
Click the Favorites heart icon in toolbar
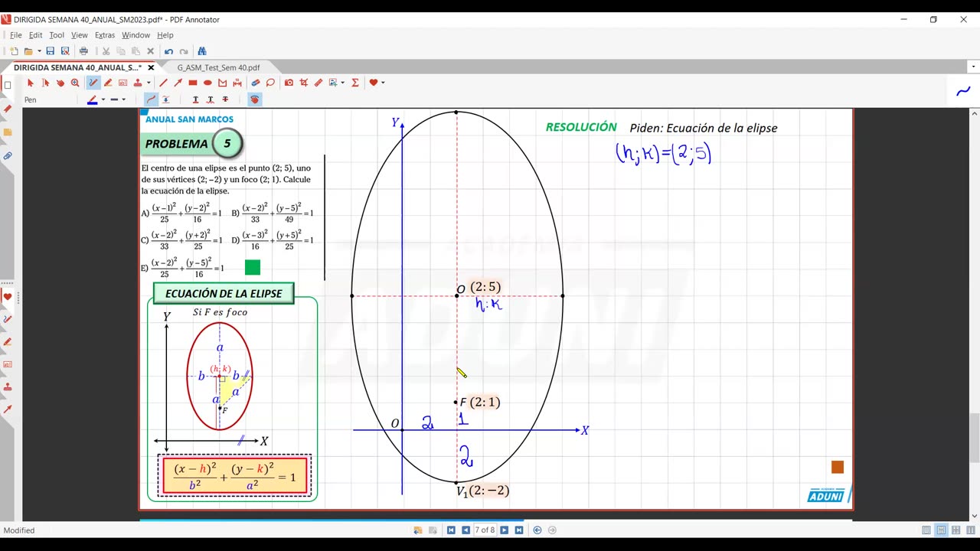374,83
